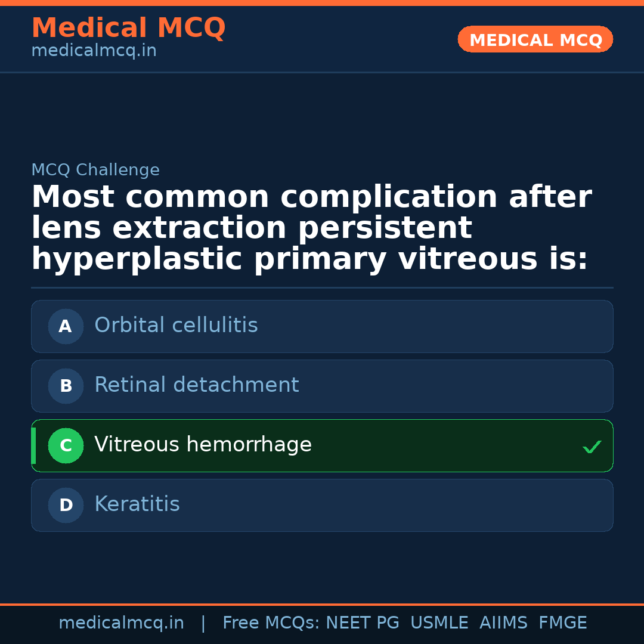This screenshot has width=644, height=644.
Task: Click the Medical MCQ header title
Action: click(128, 28)
